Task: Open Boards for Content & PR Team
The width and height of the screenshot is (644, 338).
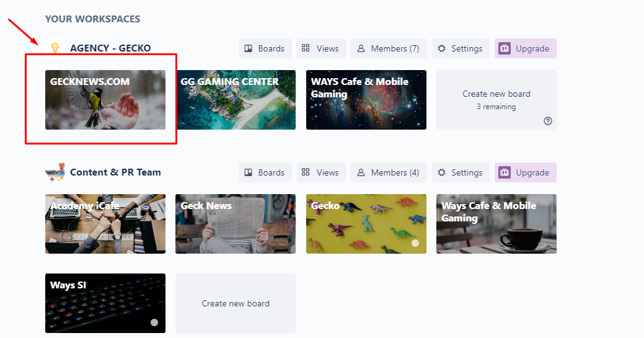Action: (x=265, y=172)
